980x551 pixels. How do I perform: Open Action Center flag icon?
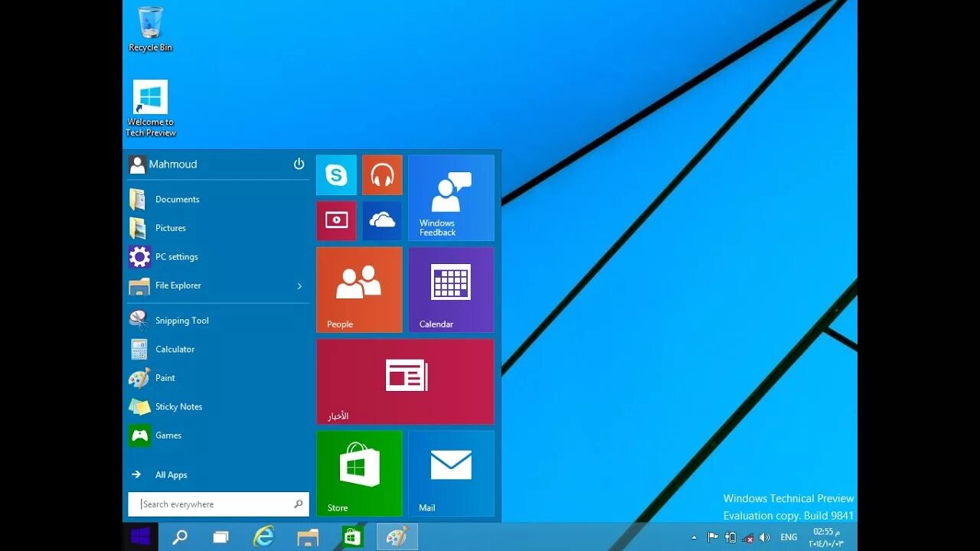(x=713, y=537)
